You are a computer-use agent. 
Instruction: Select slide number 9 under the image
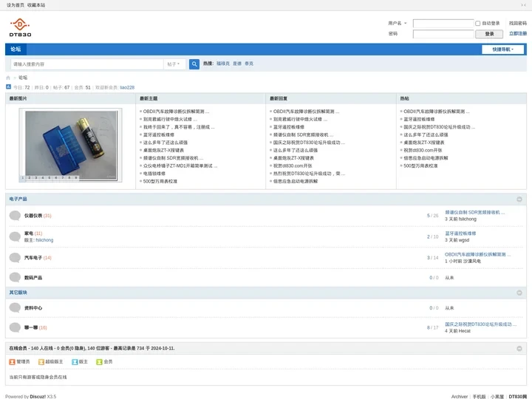coord(76,178)
